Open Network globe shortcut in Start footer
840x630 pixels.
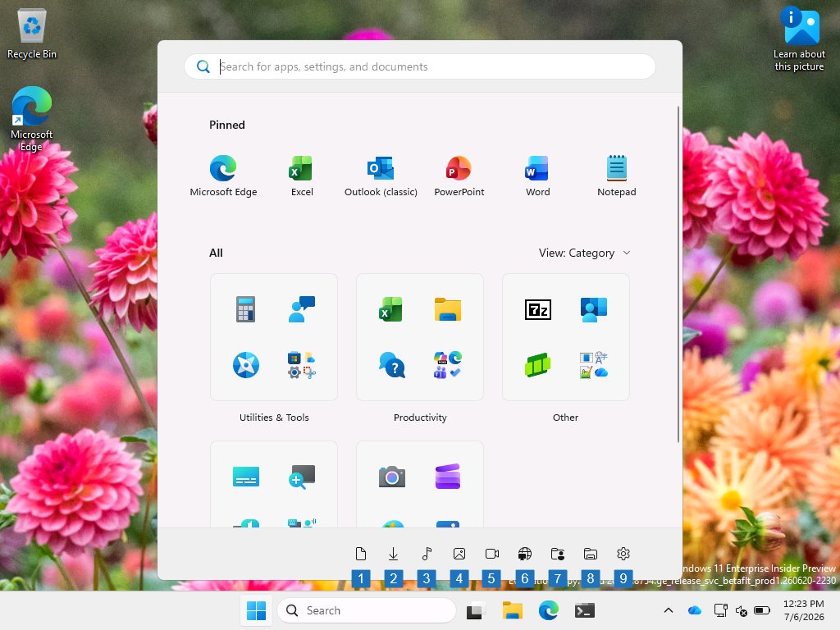tap(524, 554)
